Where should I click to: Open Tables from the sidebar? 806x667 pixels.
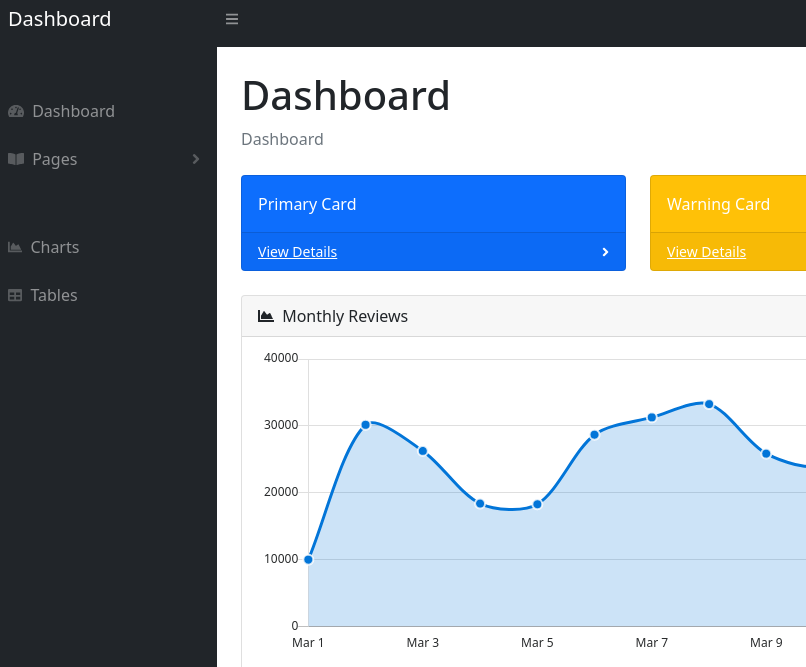[x=54, y=295]
